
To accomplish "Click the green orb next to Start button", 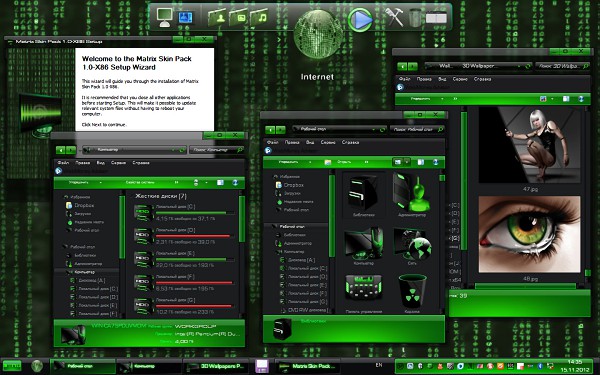I will [x=37, y=366].
